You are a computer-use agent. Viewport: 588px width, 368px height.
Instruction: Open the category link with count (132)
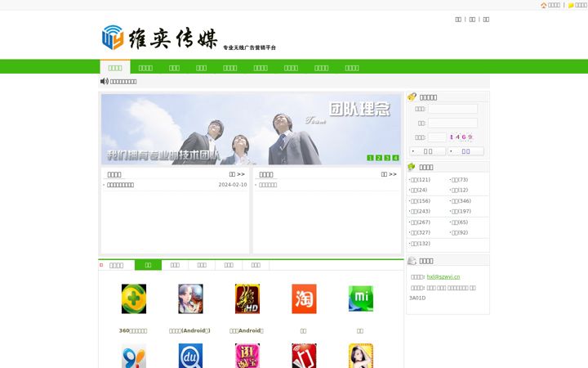coord(421,244)
